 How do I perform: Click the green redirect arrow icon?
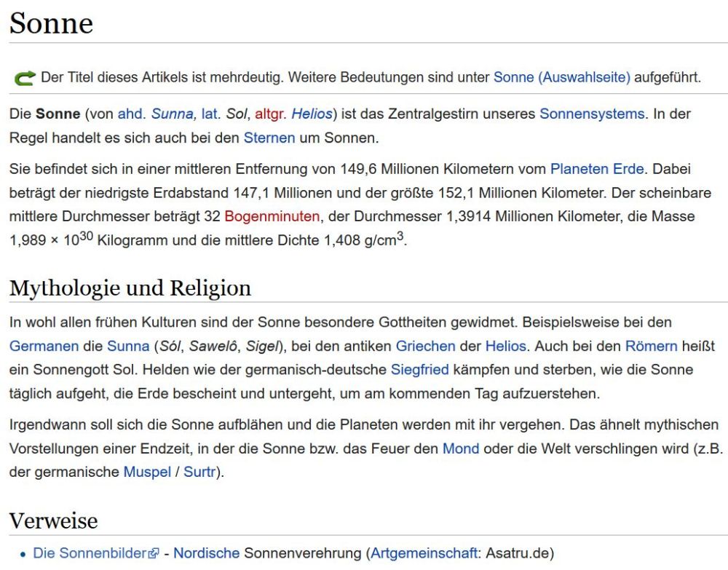[25, 77]
